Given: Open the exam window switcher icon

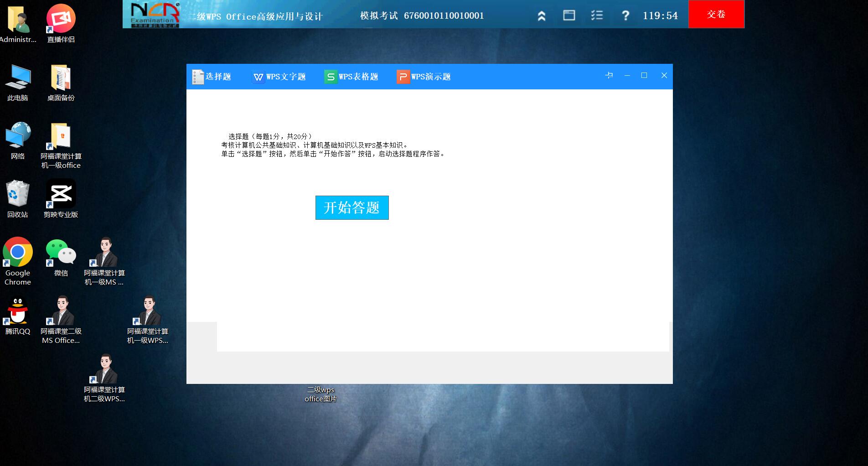Looking at the screenshot, I should [568, 15].
